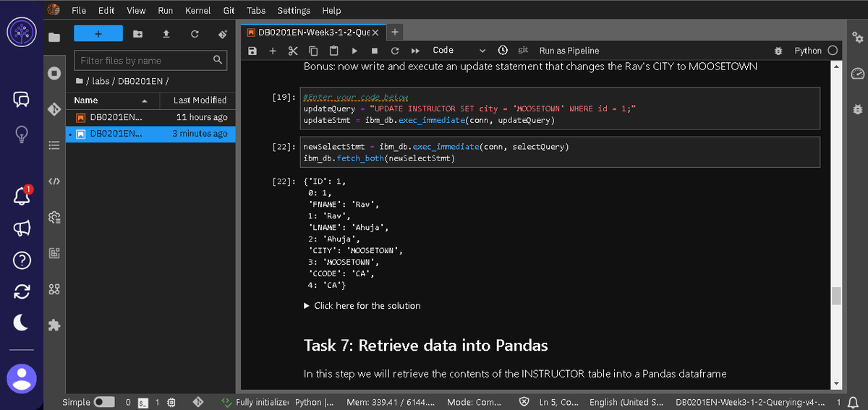Refresh the file list

pos(194,34)
